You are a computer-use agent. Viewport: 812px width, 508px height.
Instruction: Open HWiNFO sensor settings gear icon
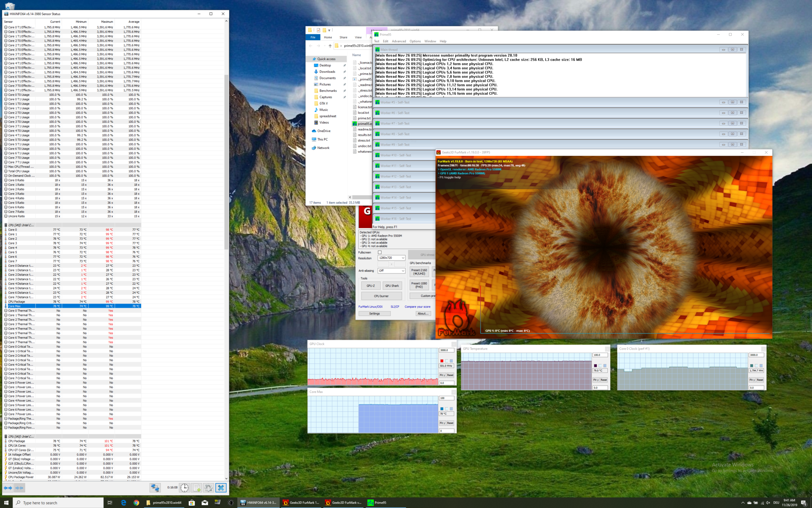click(208, 488)
